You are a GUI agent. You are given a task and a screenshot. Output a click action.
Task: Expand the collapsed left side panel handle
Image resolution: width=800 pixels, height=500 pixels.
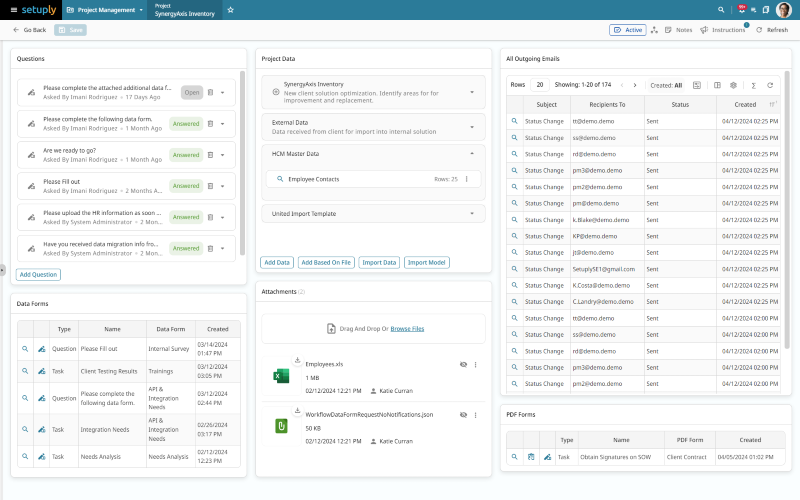pyautogui.click(x=3, y=270)
